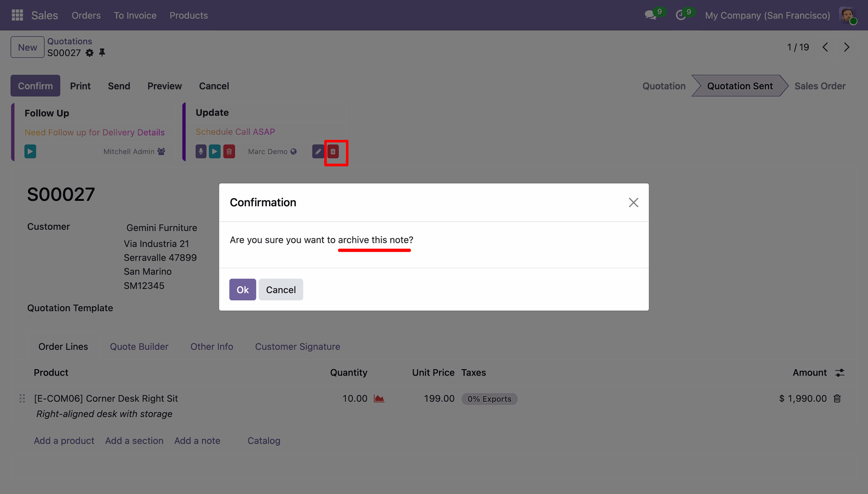Click the pencil edit icon on the Update note

point(318,152)
